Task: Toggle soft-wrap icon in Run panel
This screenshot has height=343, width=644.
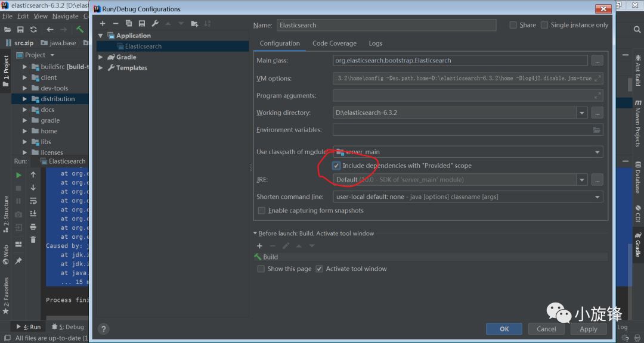Action: (33, 201)
